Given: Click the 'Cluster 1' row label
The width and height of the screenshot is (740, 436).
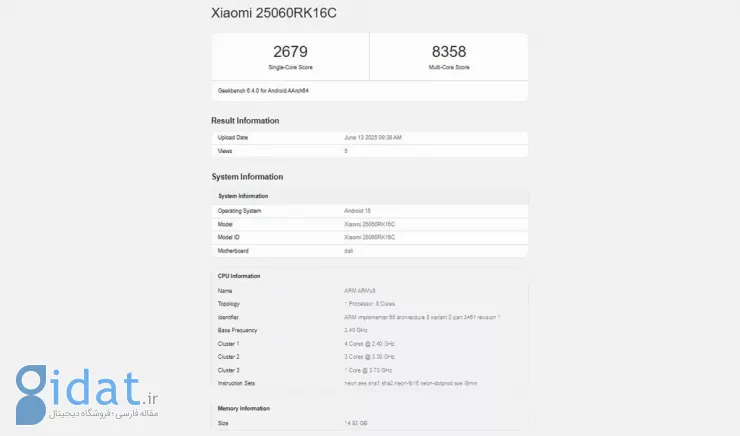Looking at the screenshot, I should coord(228,344).
